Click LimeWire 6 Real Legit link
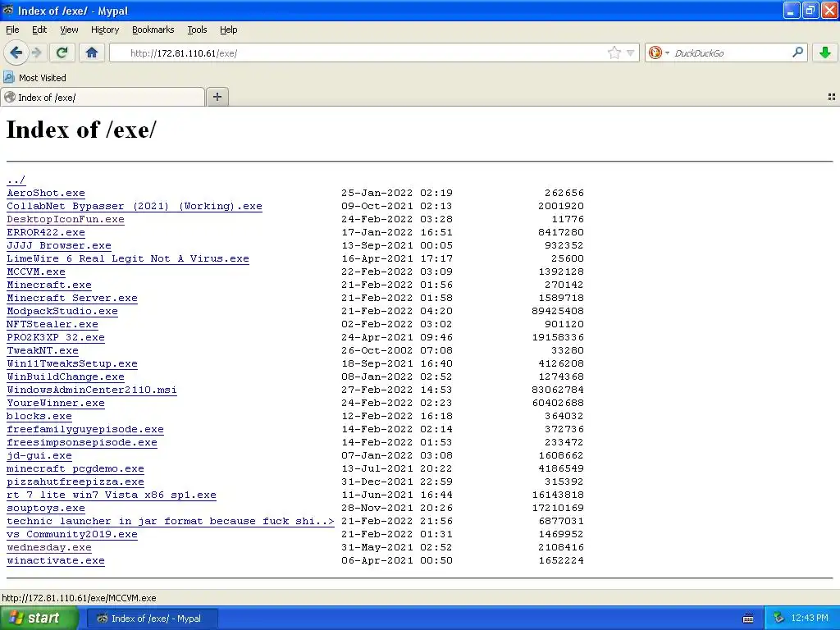 (x=127, y=258)
